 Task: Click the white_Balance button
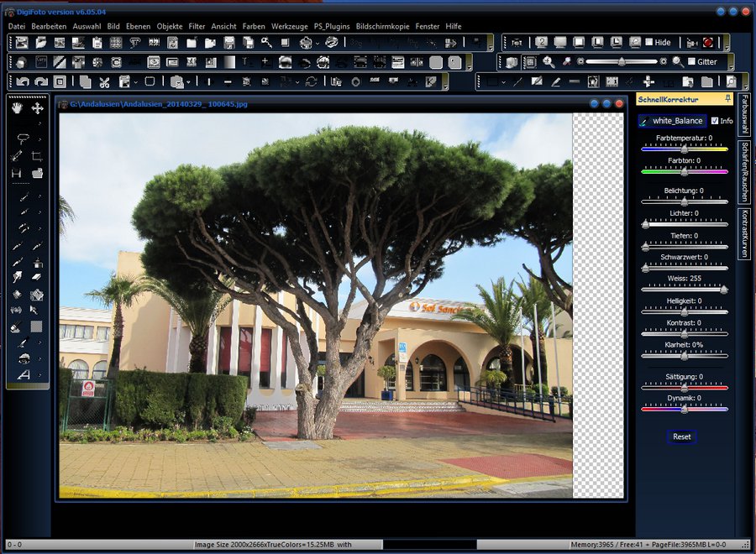click(x=677, y=121)
